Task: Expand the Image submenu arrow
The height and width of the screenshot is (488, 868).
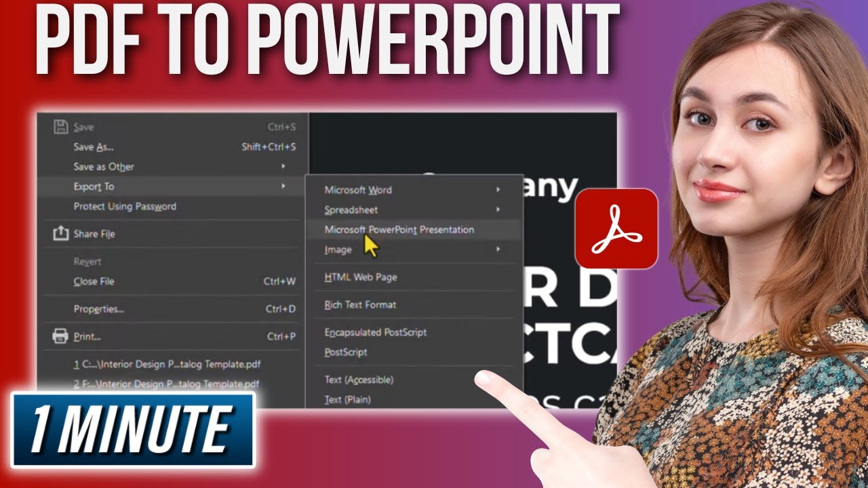Action: point(498,249)
